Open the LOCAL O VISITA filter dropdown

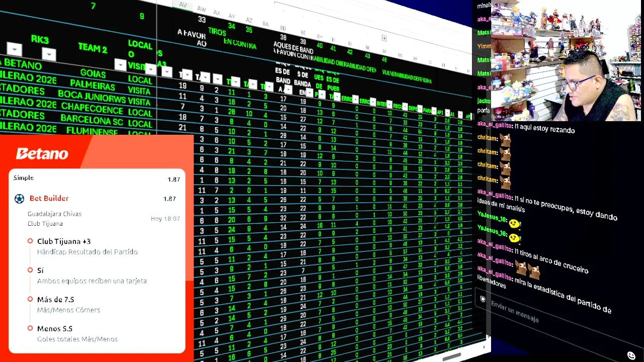(x=150, y=68)
